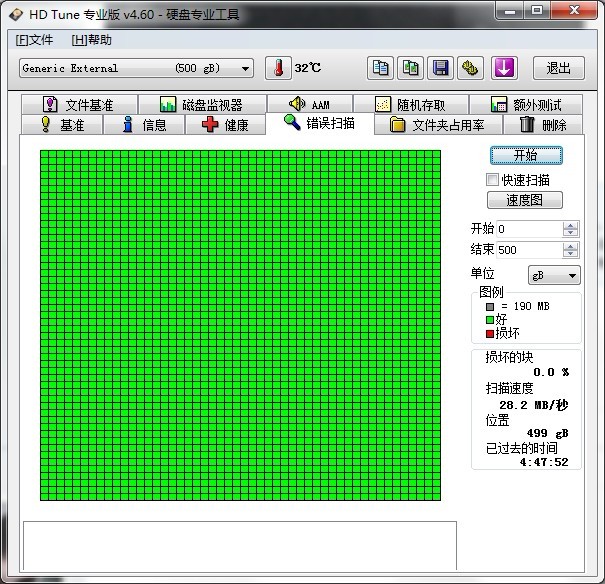The width and height of the screenshot is (605, 584).
Task: Switch to the 文件夹占用率 tab
Action: coord(438,125)
